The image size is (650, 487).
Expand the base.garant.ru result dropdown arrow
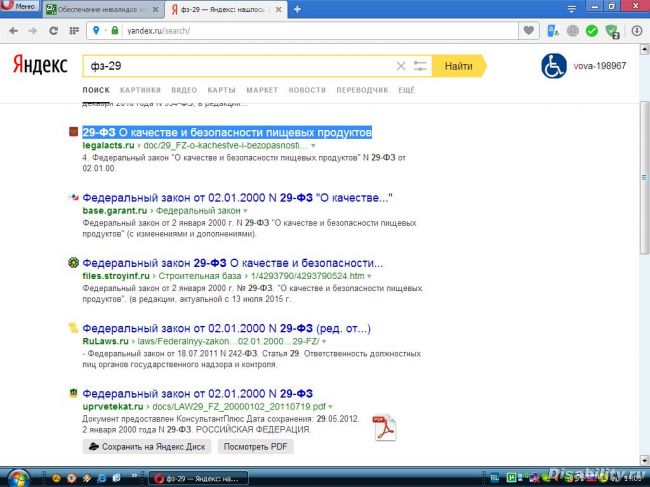tap(245, 211)
